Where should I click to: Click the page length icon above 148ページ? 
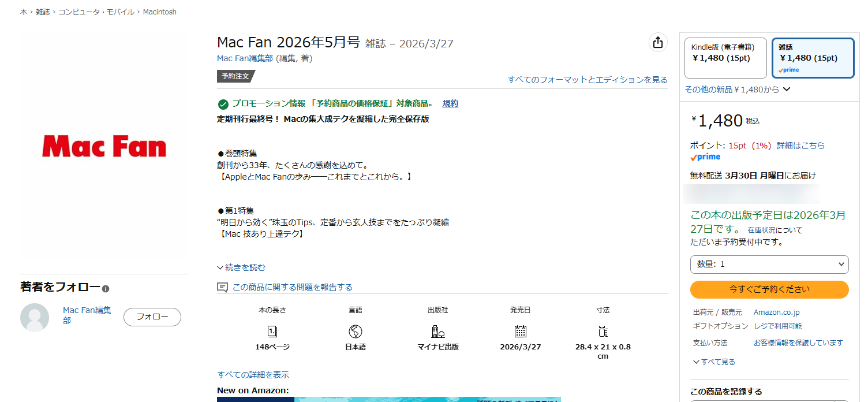[x=272, y=332]
